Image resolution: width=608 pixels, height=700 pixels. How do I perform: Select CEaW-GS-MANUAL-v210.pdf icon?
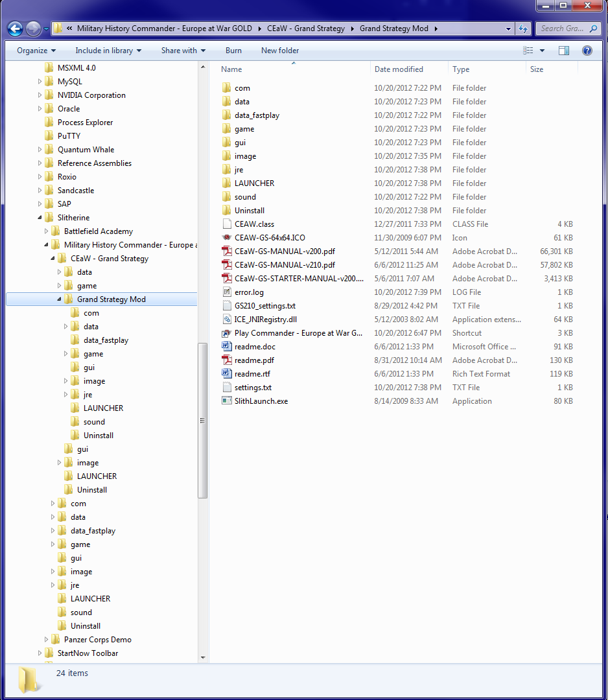click(x=227, y=264)
